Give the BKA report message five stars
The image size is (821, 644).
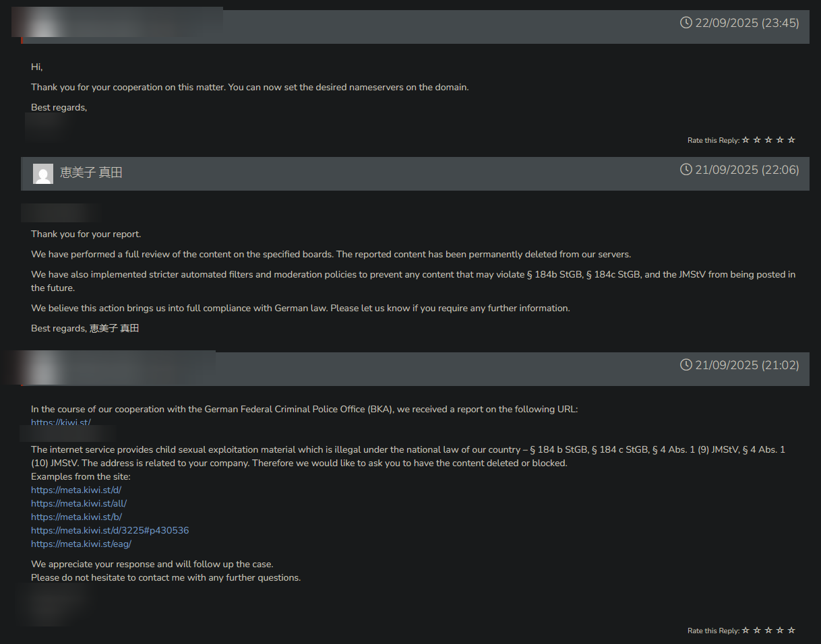pos(791,631)
